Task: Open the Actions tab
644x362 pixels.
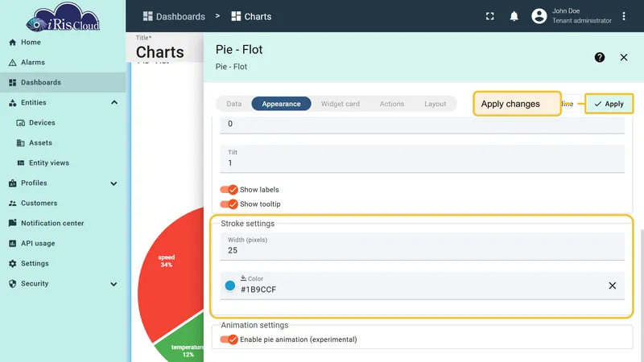Action: [392, 104]
